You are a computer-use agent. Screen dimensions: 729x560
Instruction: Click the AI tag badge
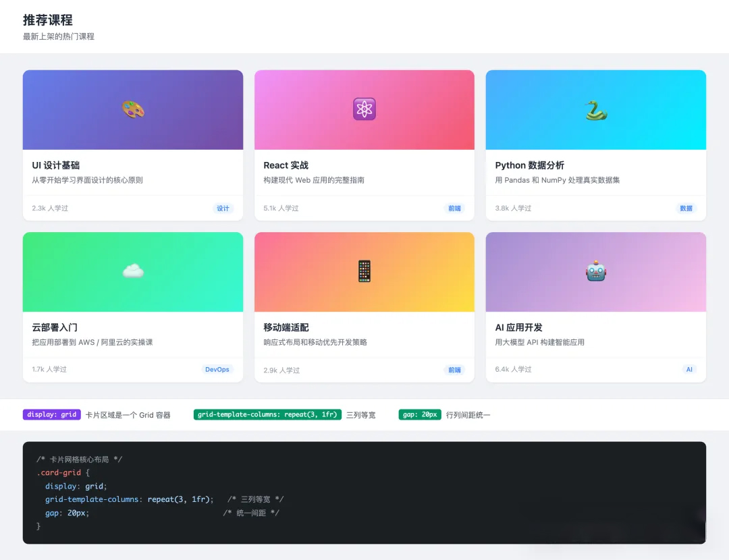click(689, 370)
